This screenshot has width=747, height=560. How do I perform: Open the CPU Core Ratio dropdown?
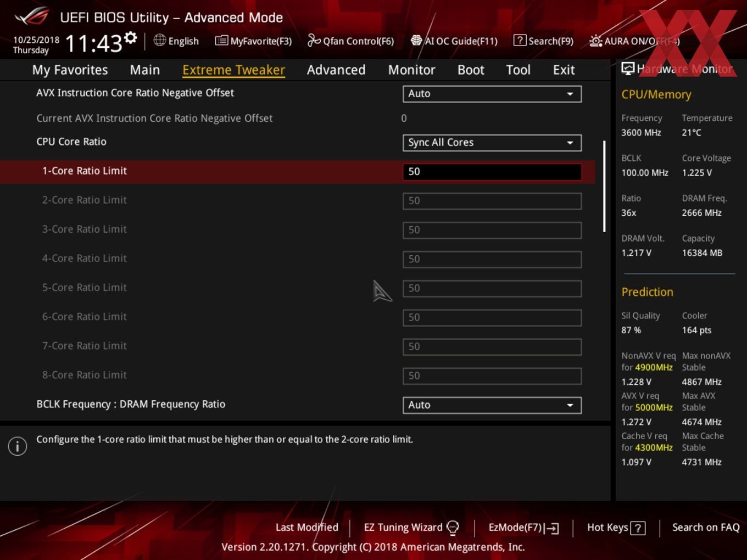click(492, 143)
